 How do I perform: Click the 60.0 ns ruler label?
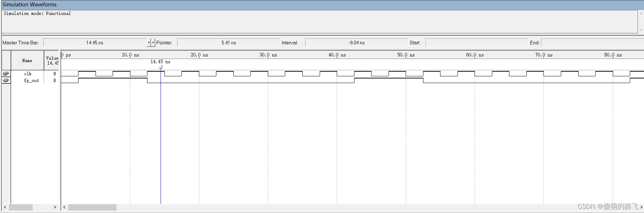475,55
